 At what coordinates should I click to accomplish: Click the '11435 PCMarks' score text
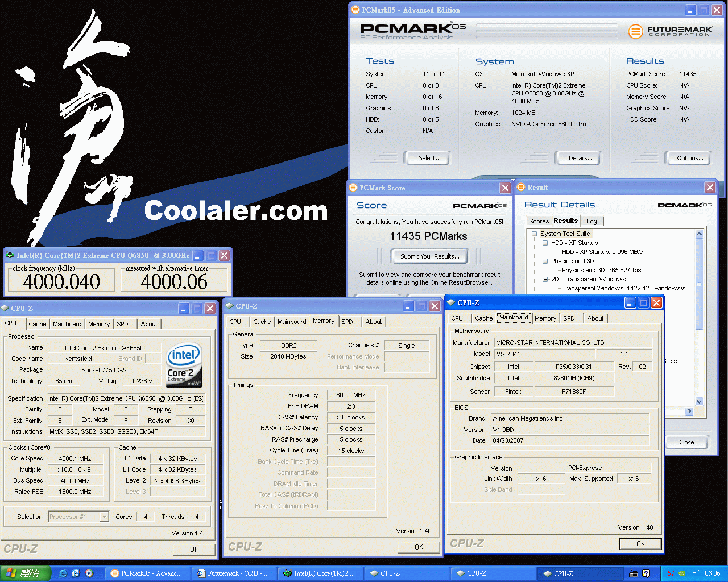(x=428, y=236)
